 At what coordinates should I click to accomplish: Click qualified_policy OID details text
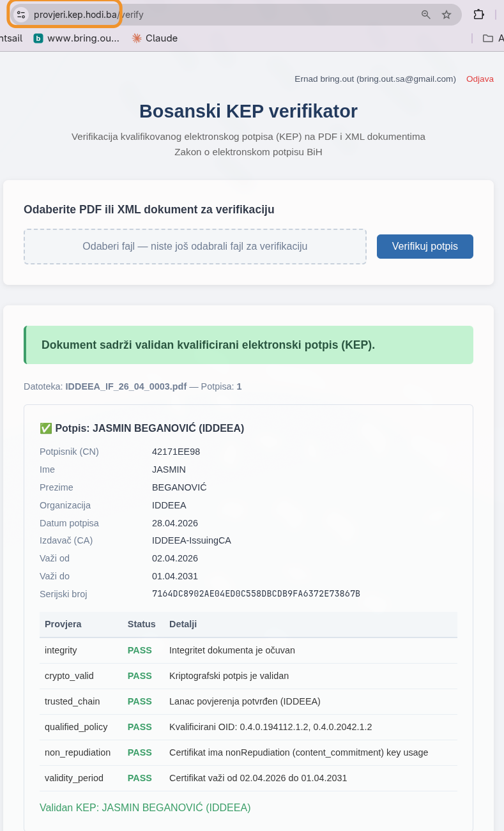pos(271,727)
